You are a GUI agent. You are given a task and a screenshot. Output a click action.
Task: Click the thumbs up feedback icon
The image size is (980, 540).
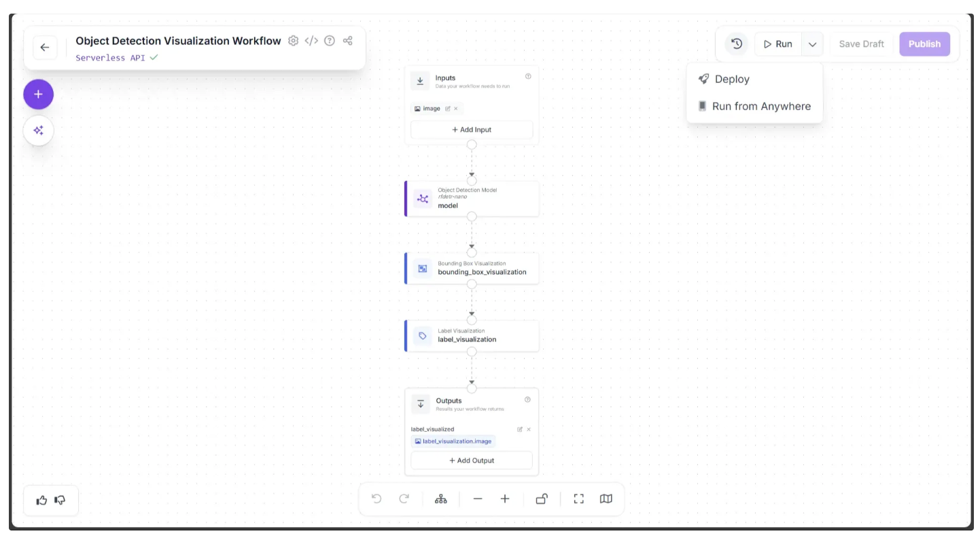coord(42,501)
